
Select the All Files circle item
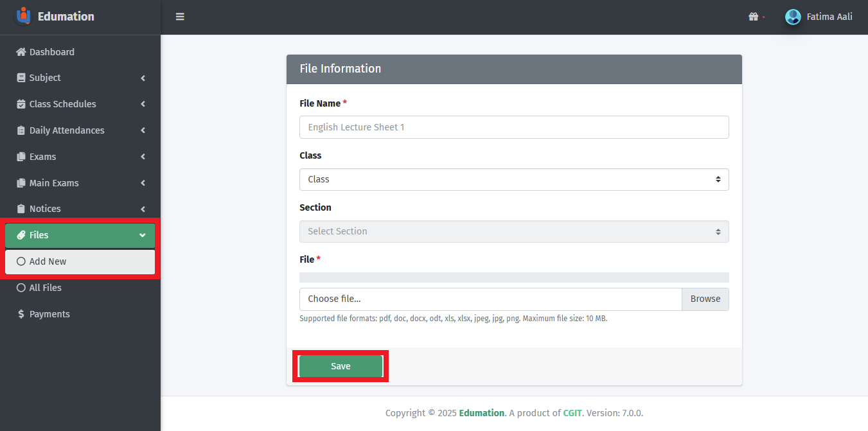click(21, 288)
